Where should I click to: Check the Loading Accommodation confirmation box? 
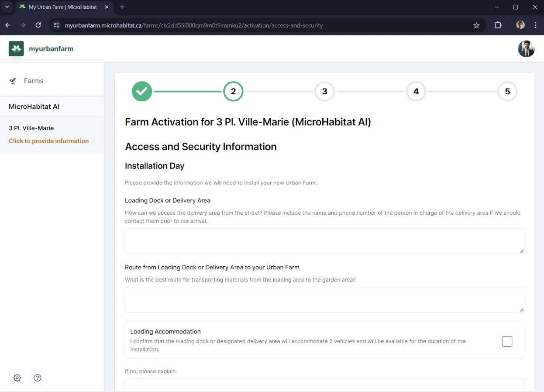pyautogui.click(x=507, y=341)
